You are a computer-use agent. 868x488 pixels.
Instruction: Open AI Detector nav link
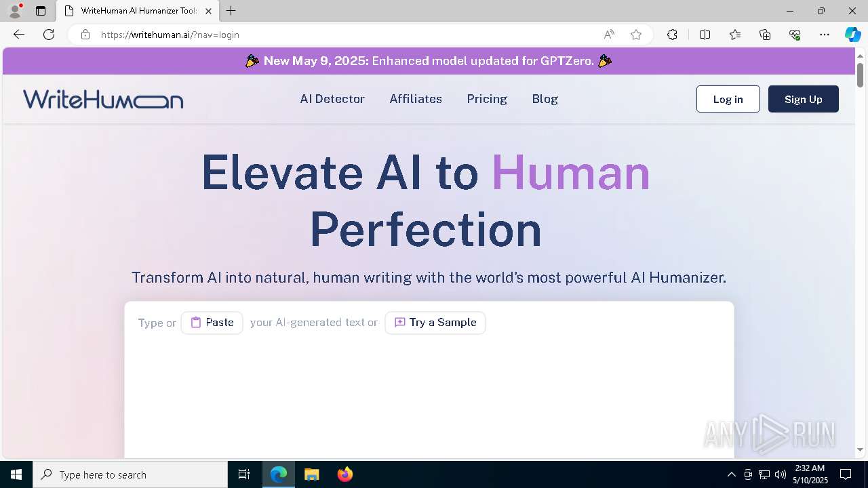pyautogui.click(x=332, y=99)
